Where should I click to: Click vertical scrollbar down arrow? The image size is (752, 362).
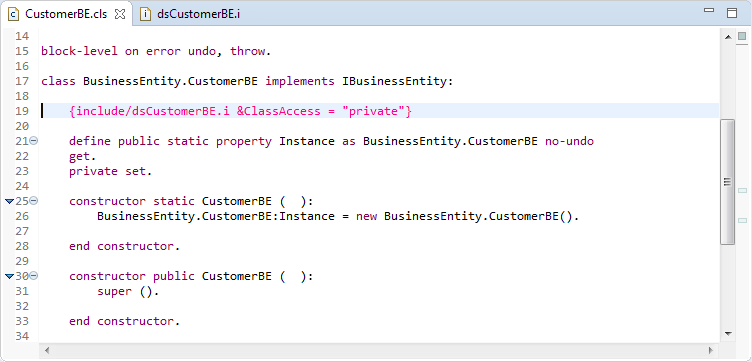728,333
